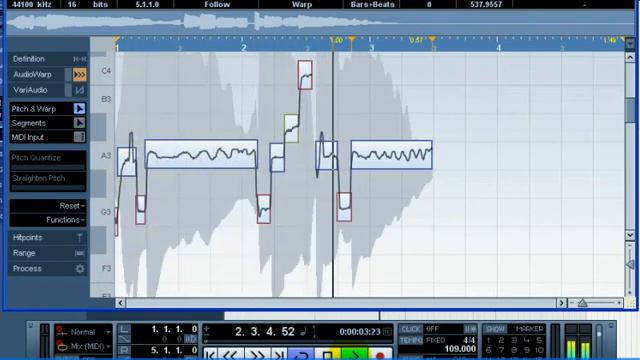Viewport: 640px width, 360px height.
Task: Select the green-outlined segment below B3
Action: pos(291,129)
